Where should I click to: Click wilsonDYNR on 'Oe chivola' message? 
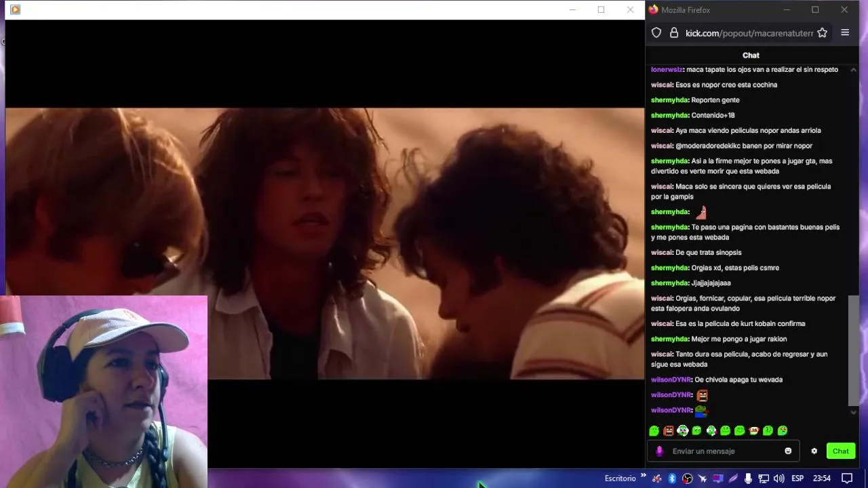point(671,380)
